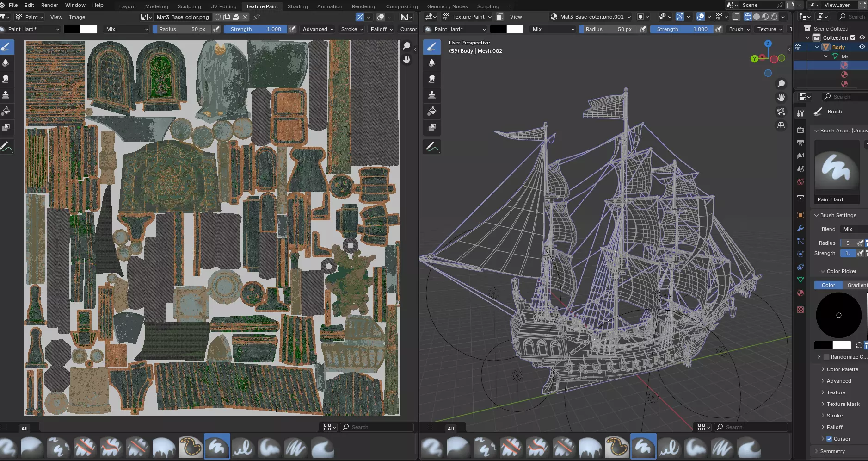
Task: Switch to the Shading workspace tab
Action: coord(297,6)
